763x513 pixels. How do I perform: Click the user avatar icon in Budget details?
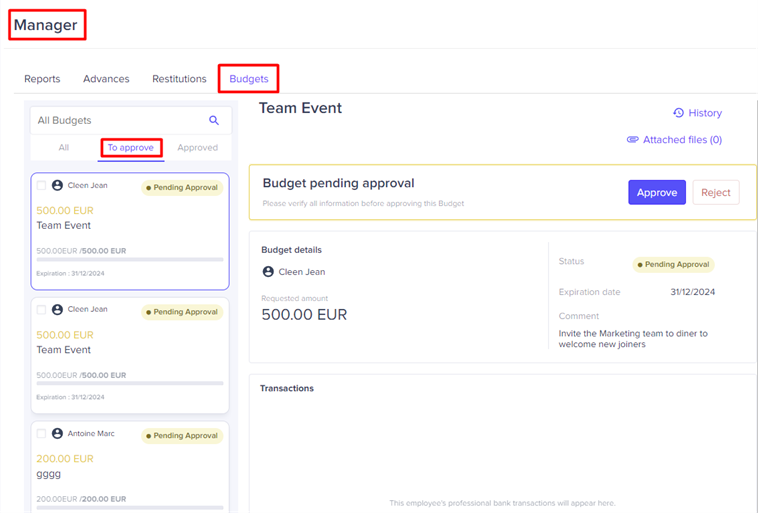(x=268, y=271)
